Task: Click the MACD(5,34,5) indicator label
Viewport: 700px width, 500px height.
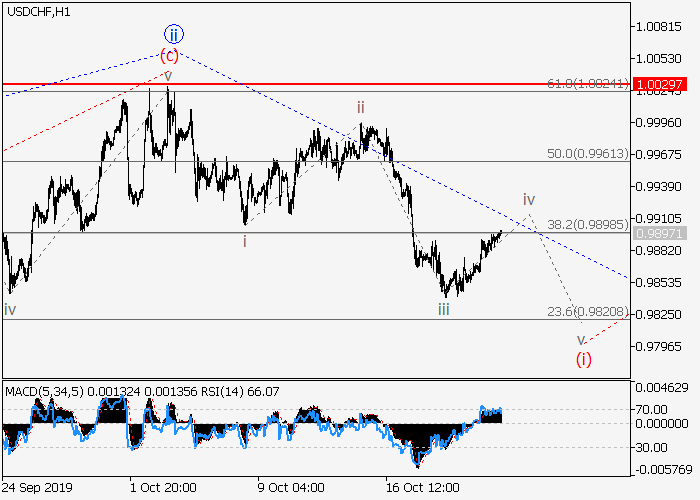Action: coord(41,389)
